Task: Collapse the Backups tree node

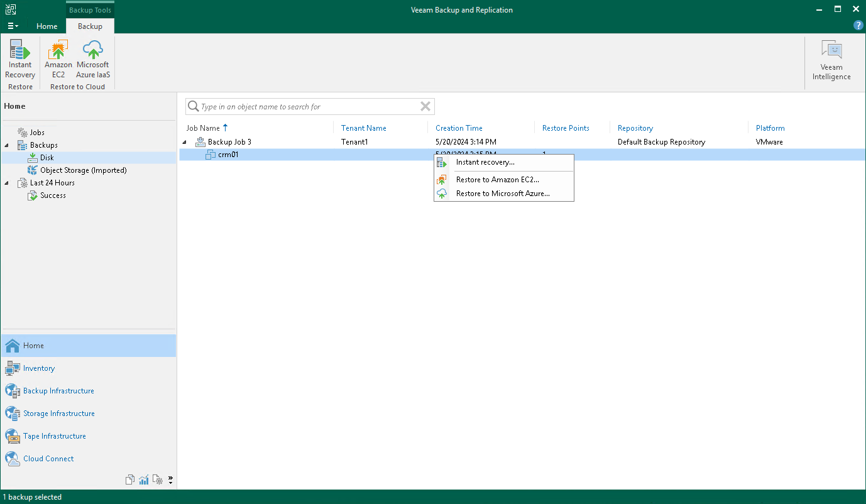Action: (5, 145)
